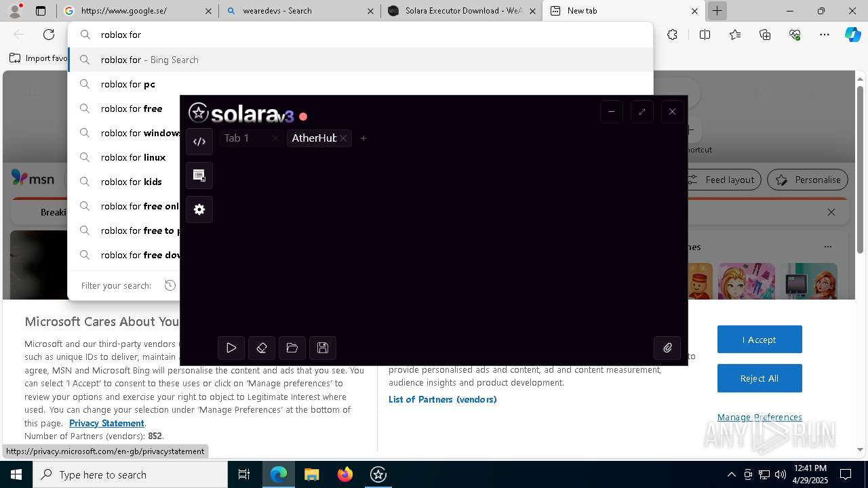Open Edge extensions icon
The width and height of the screenshot is (868, 488).
click(672, 35)
